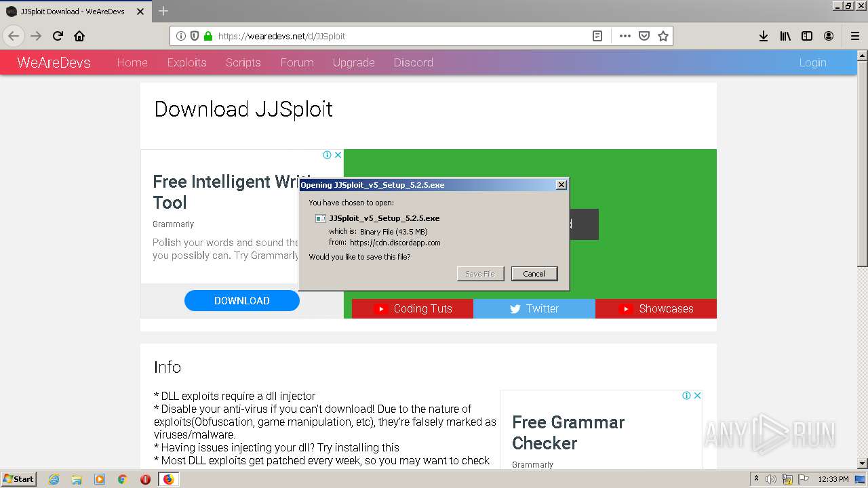The height and width of the screenshot is (488, 868).
Task: Reload the page with the refresh icon
Action: tap(58, 36)
